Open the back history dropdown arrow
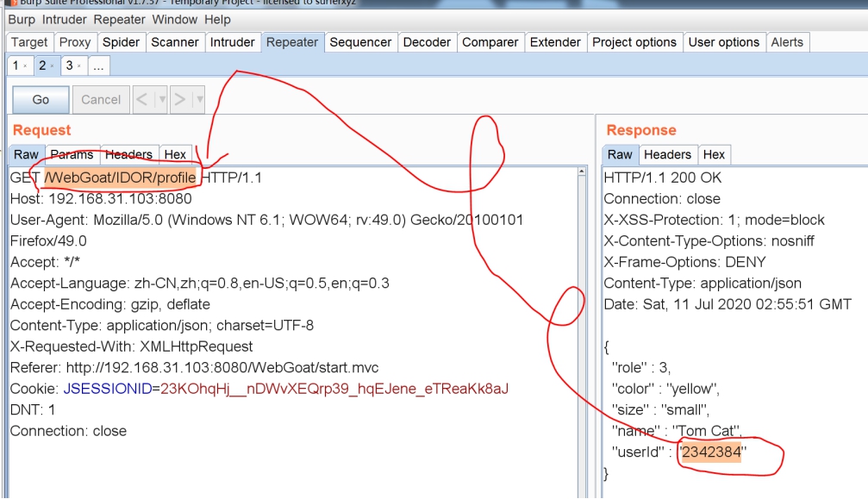The width and height of the screenshot is (868, 499). (162, 100)
